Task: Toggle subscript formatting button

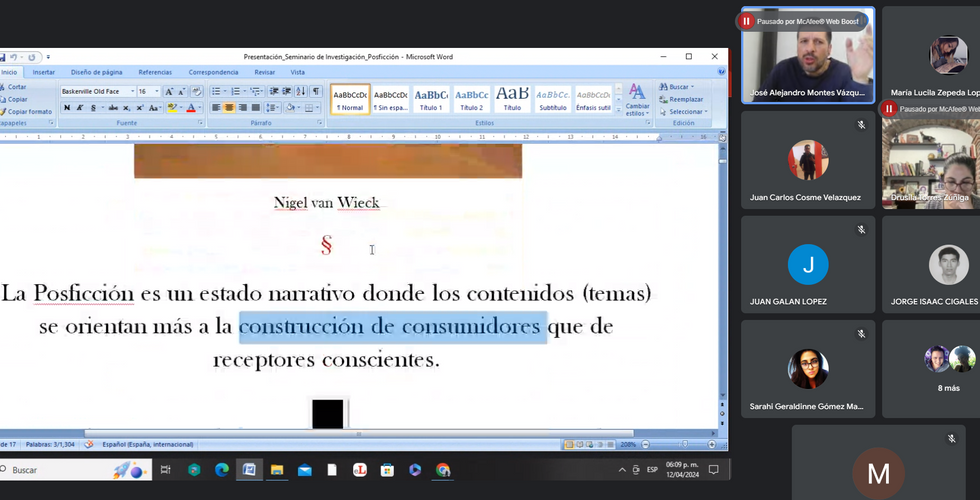Action: 126,108
